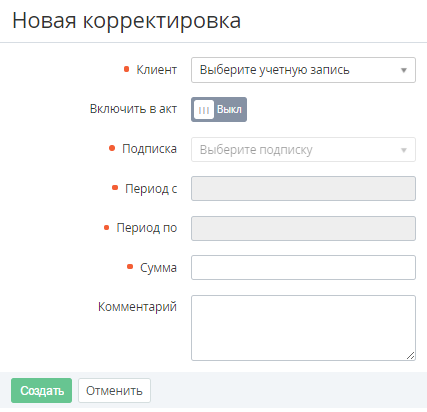Click the Клиент field label
Image resolution: width=427 pixels, height=412 pixels.
coord(157,70)
